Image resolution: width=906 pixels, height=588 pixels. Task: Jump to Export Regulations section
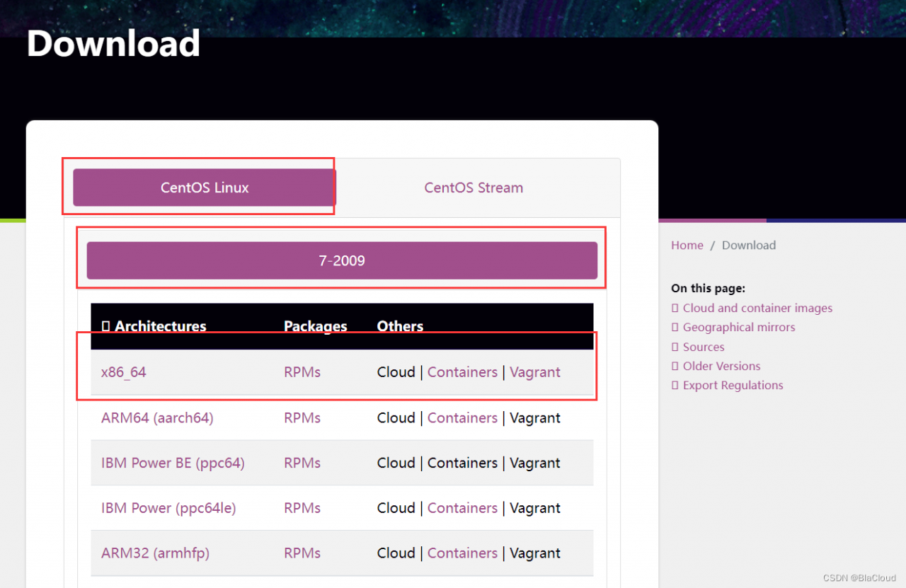click(x=733, y=385)
